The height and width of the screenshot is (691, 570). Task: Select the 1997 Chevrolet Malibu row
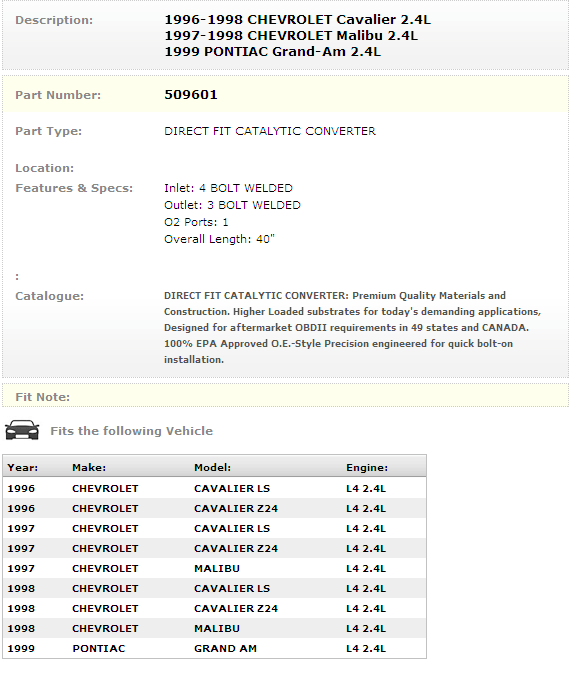(214, 568)
